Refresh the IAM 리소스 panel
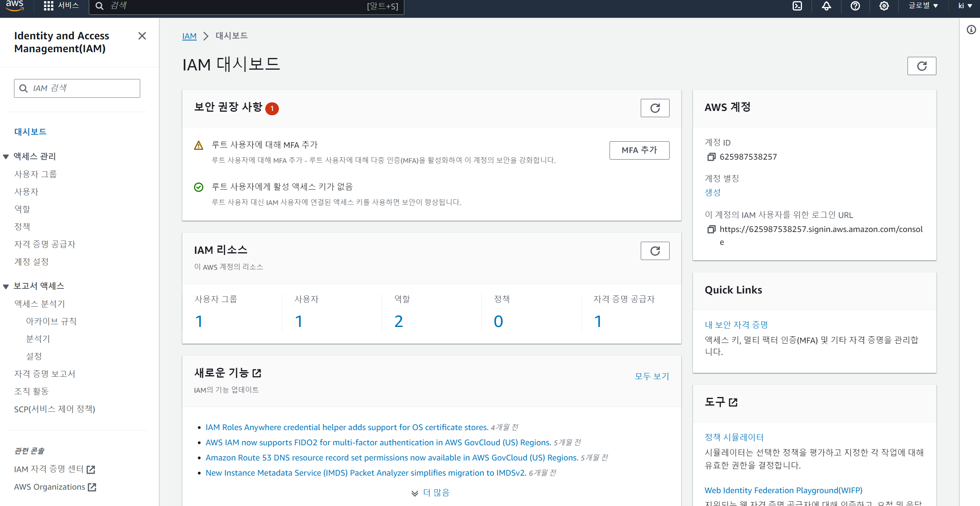 tap(655, 251)
